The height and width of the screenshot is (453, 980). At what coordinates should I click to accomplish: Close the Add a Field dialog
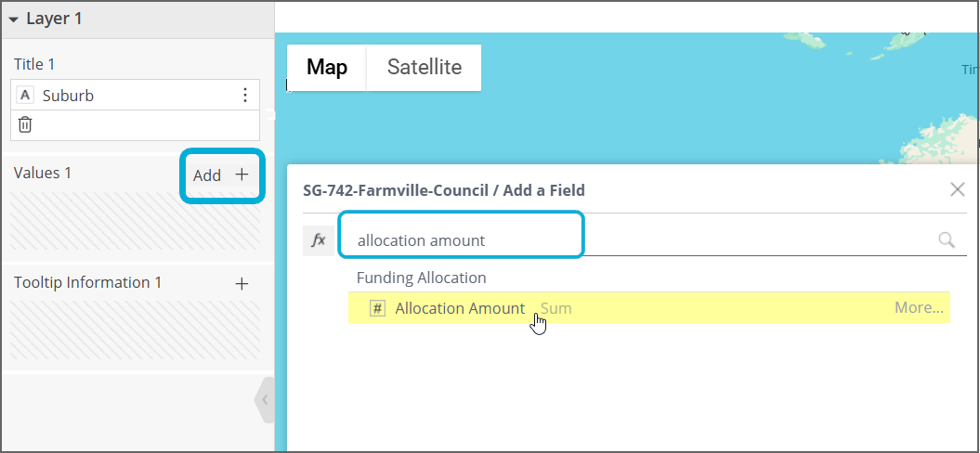[958, 189]
